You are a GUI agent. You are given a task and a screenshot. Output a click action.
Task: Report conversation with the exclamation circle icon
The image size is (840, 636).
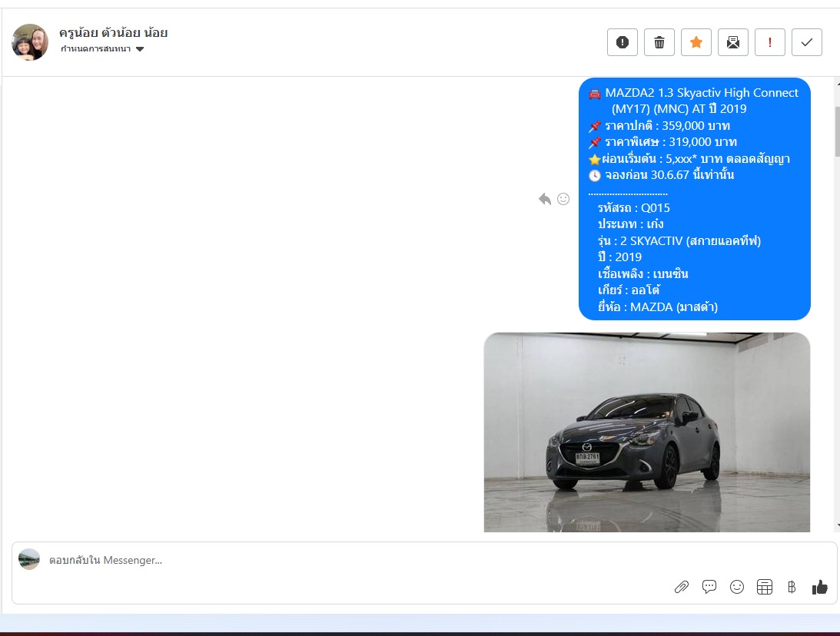pyautogui.click(x=622, y=42)
